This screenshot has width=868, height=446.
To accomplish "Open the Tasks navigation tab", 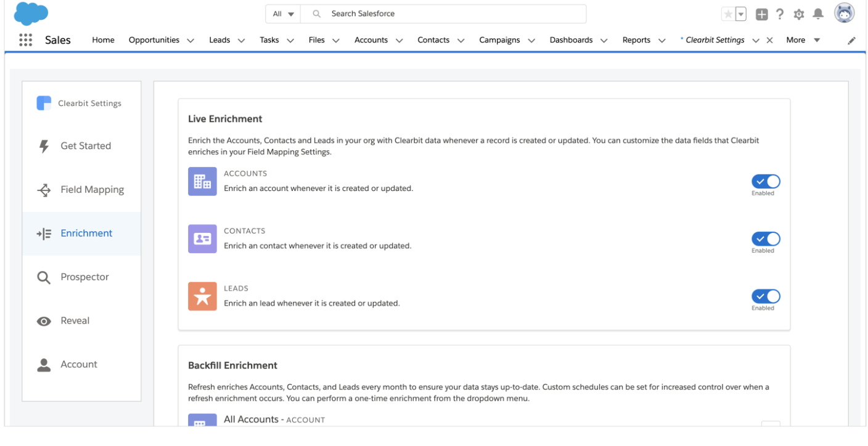I will 269,40.
